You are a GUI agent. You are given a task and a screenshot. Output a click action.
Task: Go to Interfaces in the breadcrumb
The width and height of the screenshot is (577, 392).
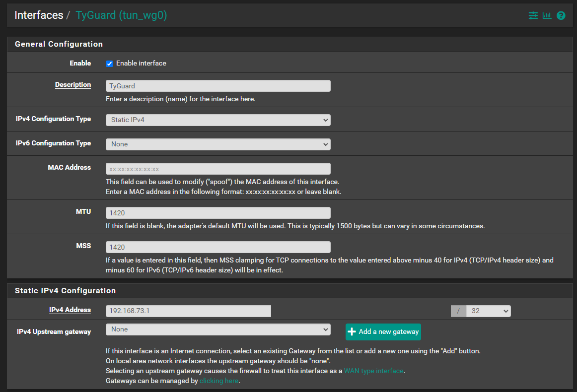point(39,15)
